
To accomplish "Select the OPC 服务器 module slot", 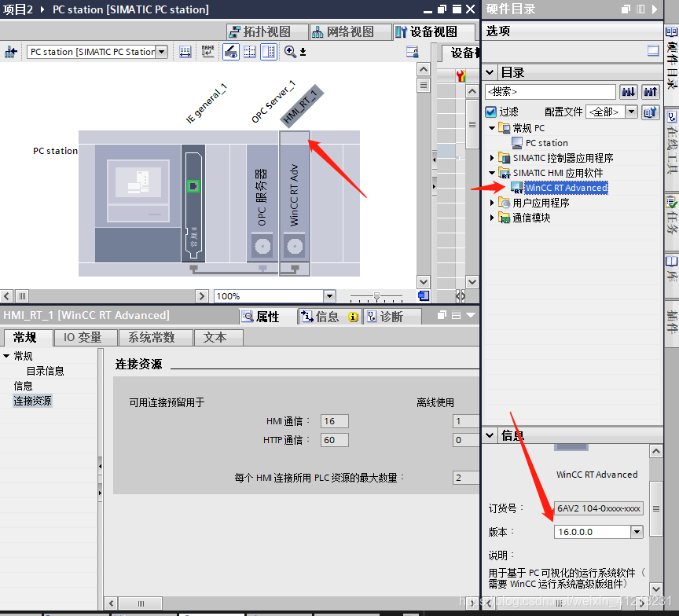I will pos(262,203).
